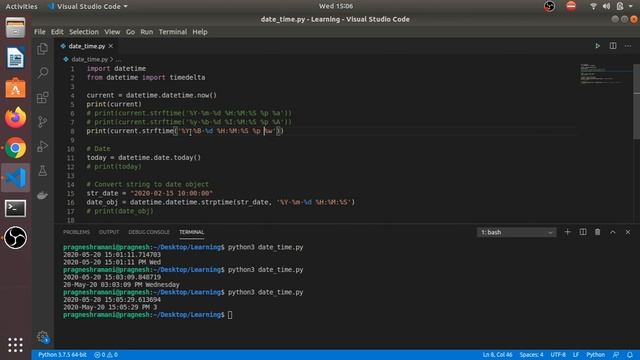Open the Selection menu

point(84,32)
